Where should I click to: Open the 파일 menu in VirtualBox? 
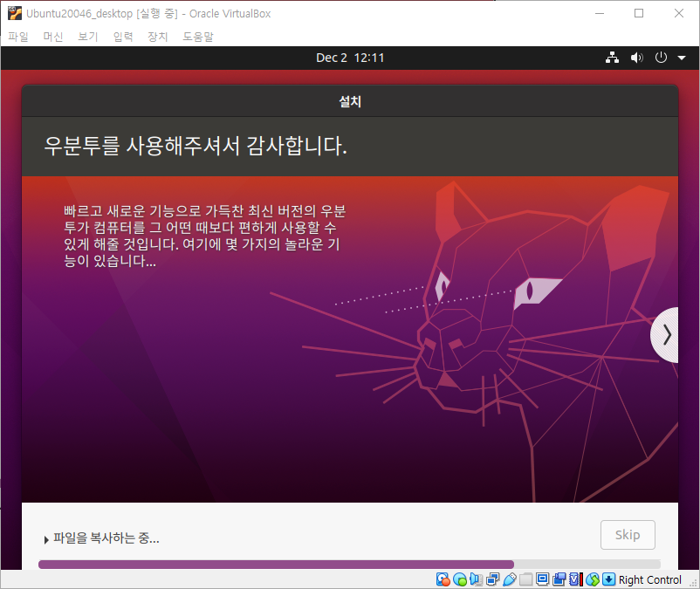(18, 36)
